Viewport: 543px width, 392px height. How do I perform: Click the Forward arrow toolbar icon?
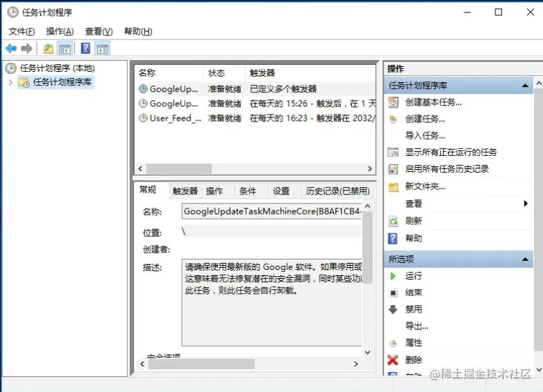pos(27,48)
